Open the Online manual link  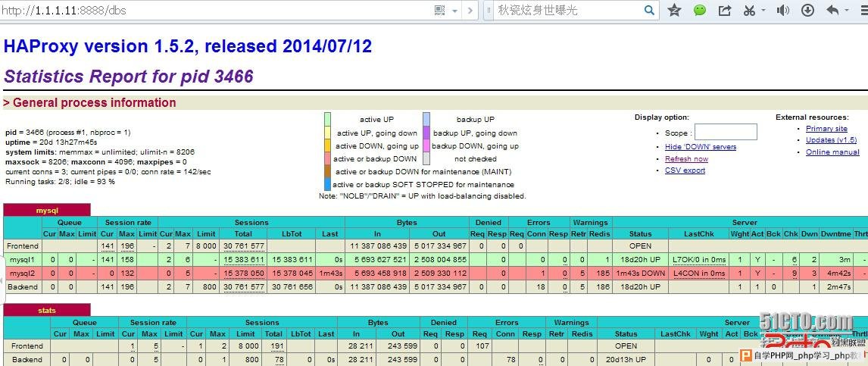pos(832,152)
